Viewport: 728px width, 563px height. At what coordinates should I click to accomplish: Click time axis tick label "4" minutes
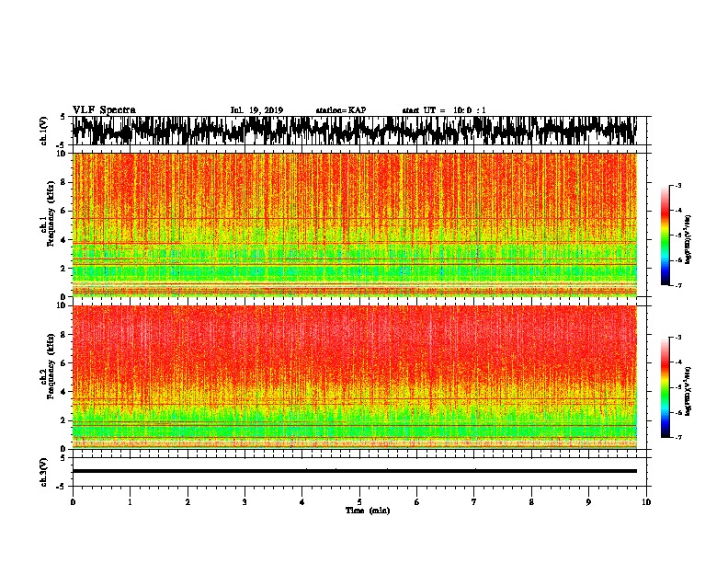(302, 501)
